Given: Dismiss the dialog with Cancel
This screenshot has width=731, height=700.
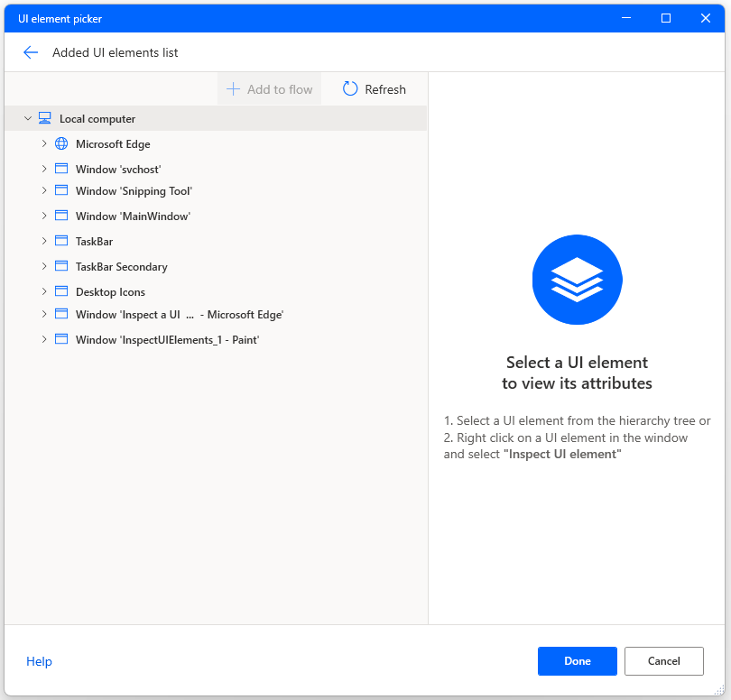Looking at the screenshot, I should 664,660.
